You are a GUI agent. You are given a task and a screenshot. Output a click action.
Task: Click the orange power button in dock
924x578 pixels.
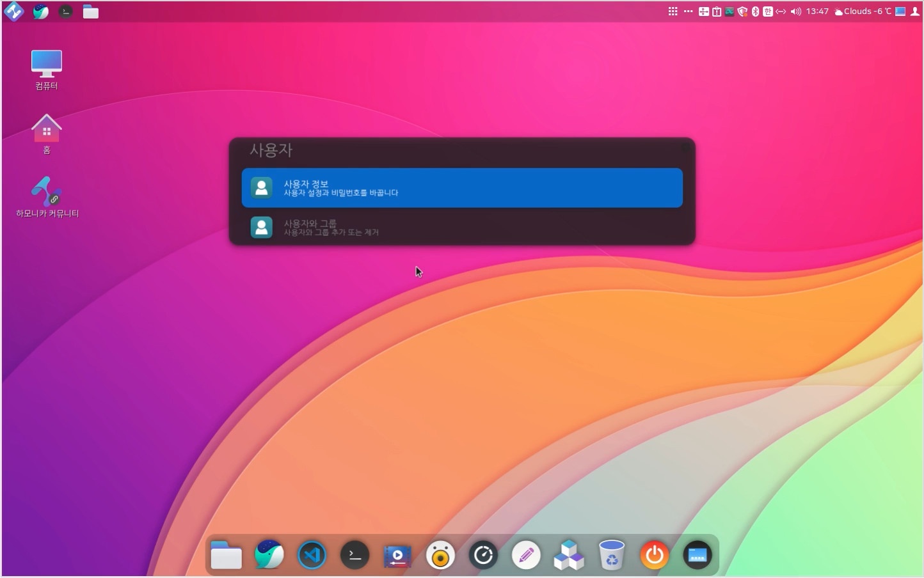pos(655,555)
